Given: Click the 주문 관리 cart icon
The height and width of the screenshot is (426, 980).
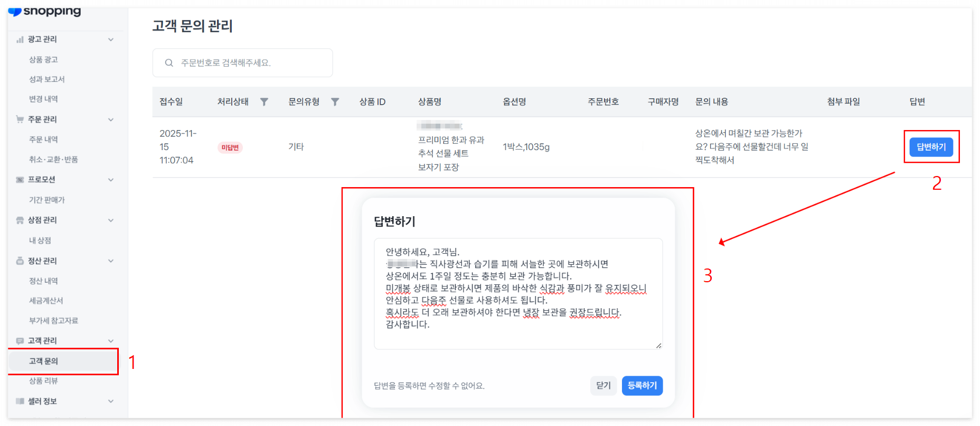Looking at the screenshot, I should pyautogui.click(x=20, y=119).
